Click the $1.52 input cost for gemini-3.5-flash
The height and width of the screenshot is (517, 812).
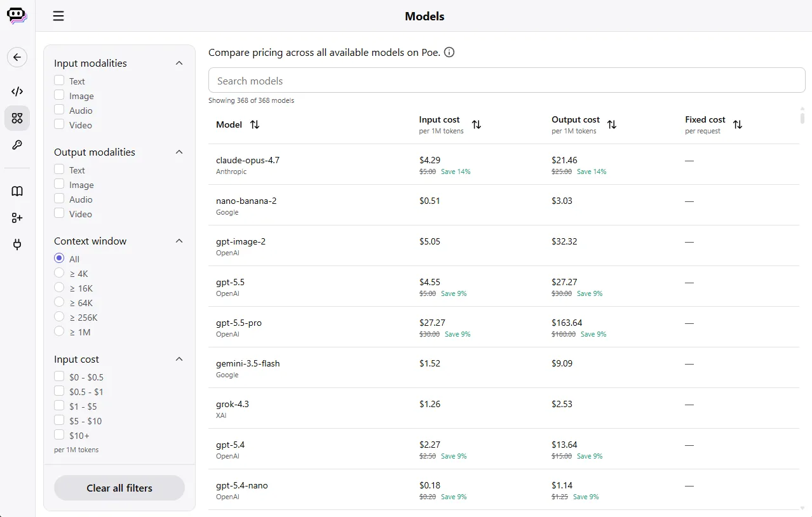click(430, 363)
